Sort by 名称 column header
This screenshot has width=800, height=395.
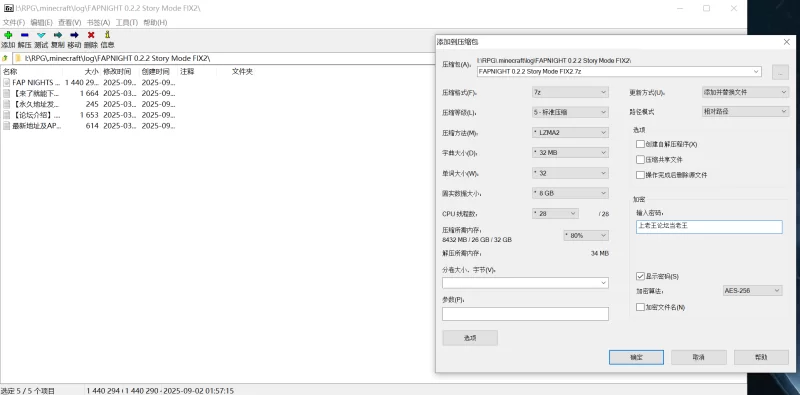click(x=11, y=71)
